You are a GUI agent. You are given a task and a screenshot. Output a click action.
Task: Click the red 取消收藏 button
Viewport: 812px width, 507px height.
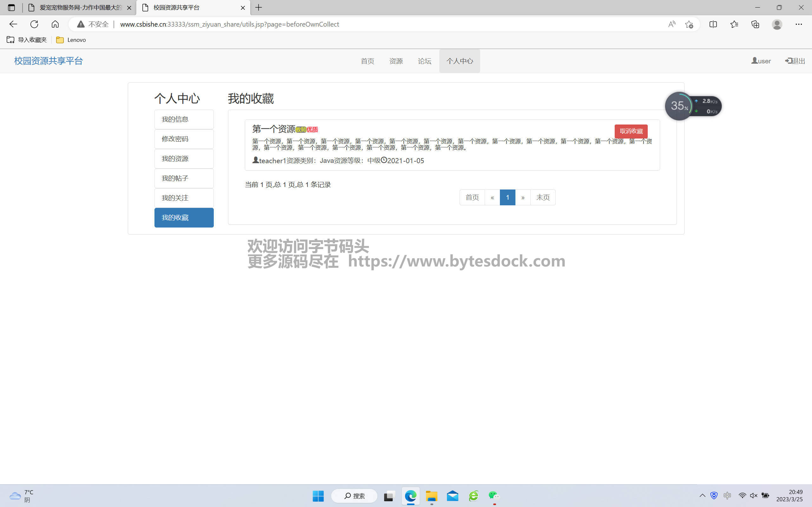(x=631, y=131)
